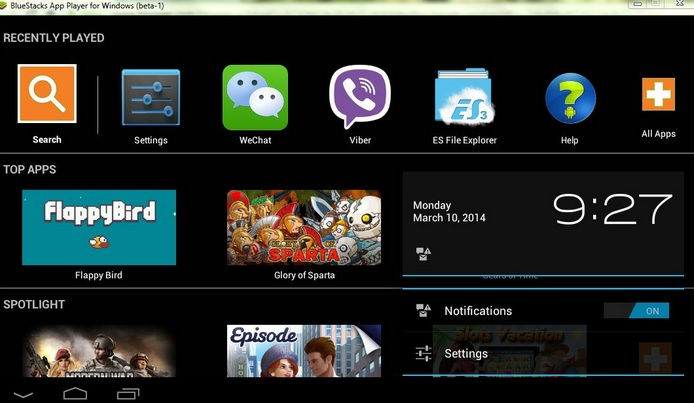Open Flappy Bird game thumbnail
The image size is (694, 403).
tap(99, 227)
